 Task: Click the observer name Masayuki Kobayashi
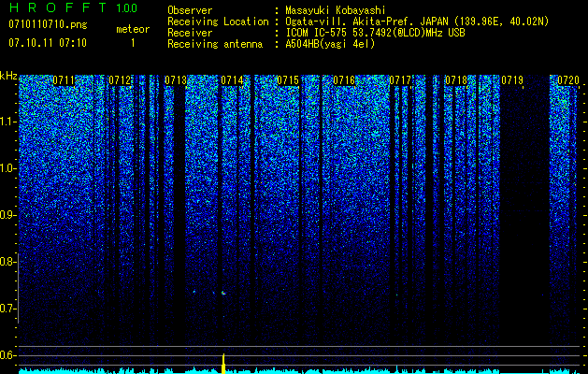pyautogui.click(x=336, y=11)
